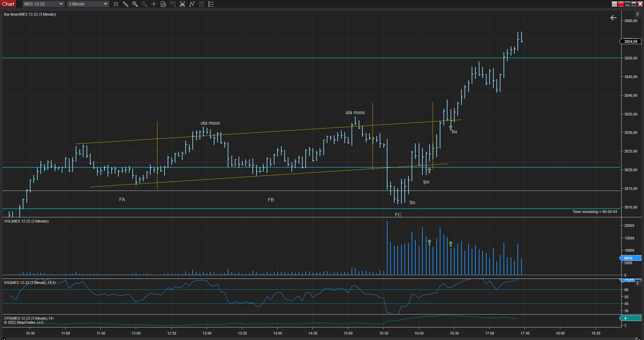Choose the crosshair cursor tool
644x340 pixels.
tap(154, 4)
